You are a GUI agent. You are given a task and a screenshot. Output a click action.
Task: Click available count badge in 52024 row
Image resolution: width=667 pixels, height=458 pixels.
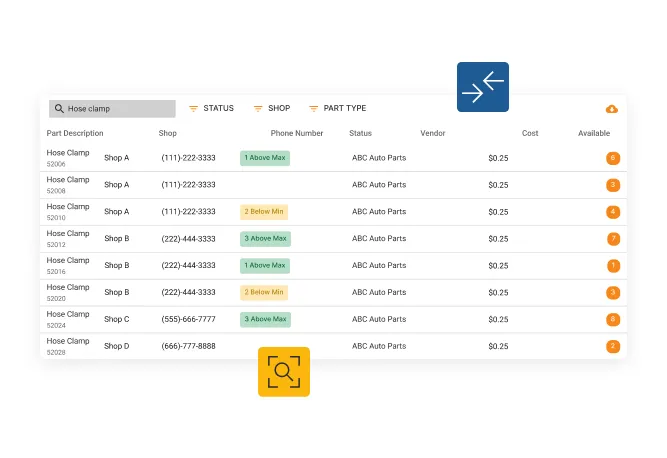click(x=613, y=319)
